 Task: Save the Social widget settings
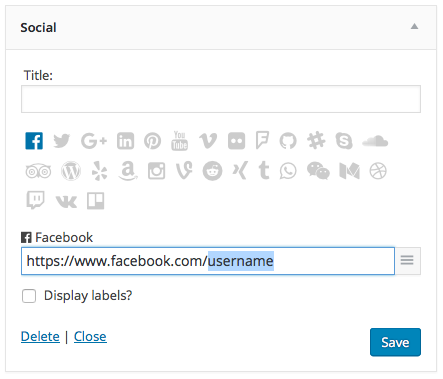pos(395,342)
